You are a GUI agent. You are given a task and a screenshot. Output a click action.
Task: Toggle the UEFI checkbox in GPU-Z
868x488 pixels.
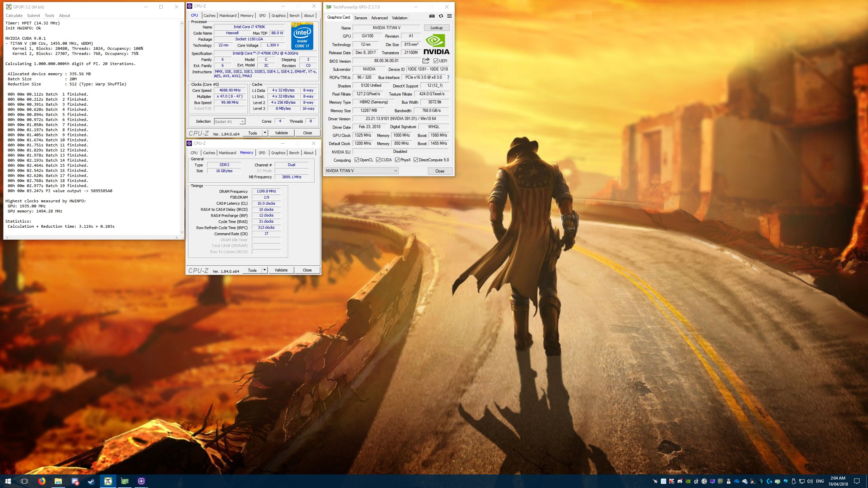(x=436, y=61)
